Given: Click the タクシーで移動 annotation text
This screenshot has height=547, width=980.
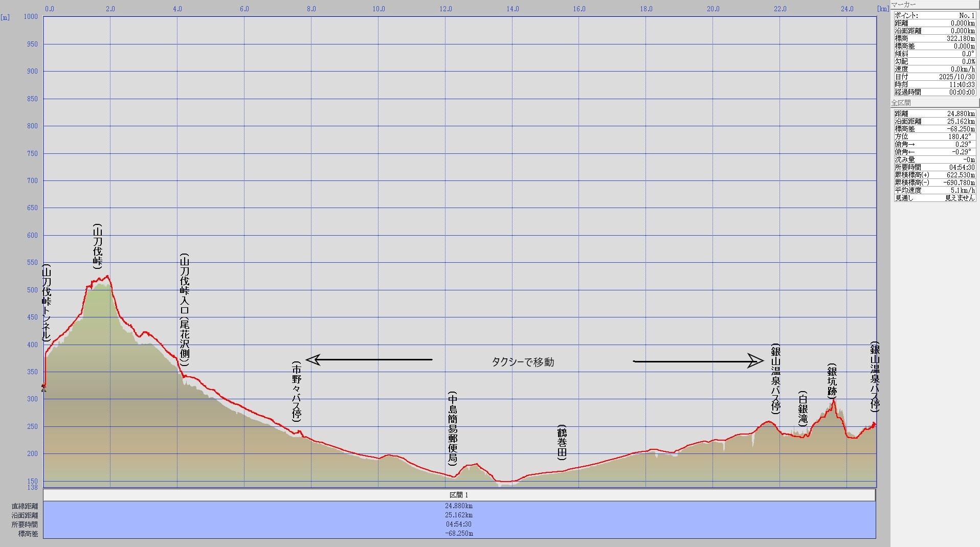Looking at the screenshot, I should (523, 362).
